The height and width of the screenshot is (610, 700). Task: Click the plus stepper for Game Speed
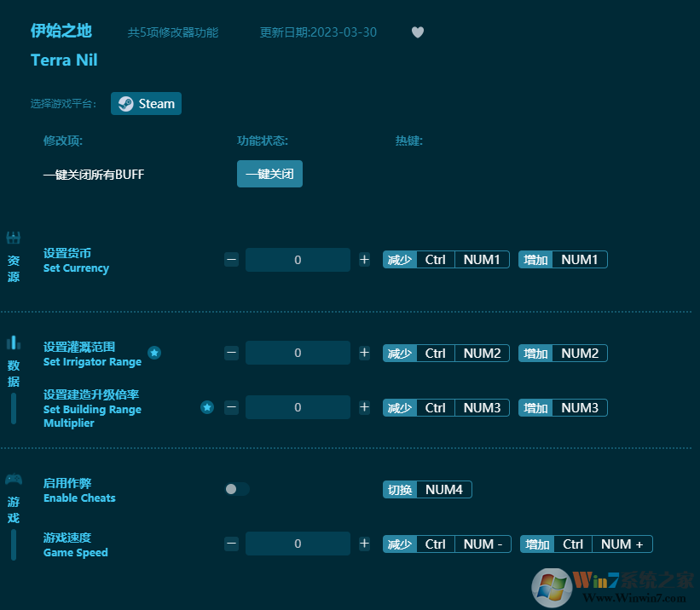[x=364, y=543]
